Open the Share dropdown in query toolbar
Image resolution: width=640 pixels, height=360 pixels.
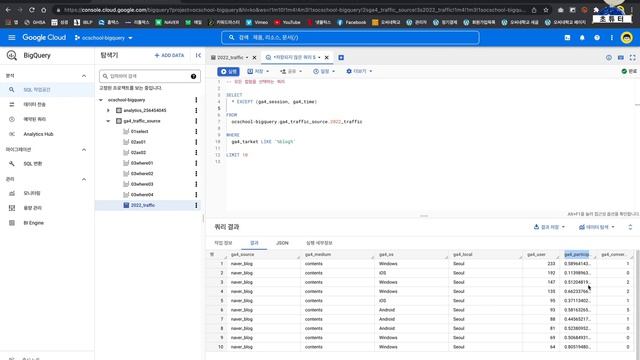click(291, 71)
